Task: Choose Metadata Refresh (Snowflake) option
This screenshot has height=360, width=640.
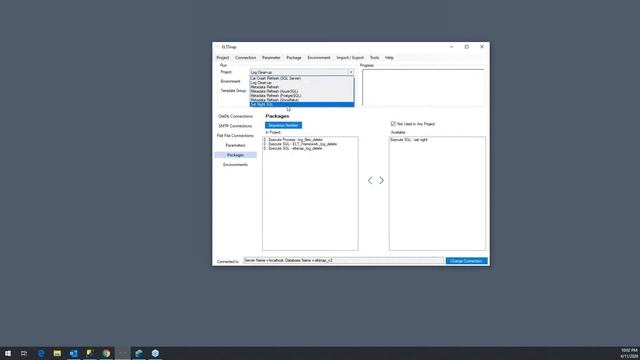Action: [302, 100]
